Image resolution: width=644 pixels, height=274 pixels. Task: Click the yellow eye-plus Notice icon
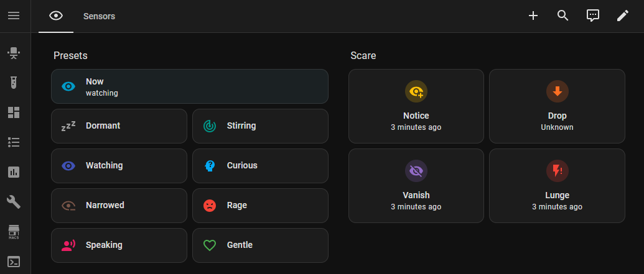click(x=416, y=91)
